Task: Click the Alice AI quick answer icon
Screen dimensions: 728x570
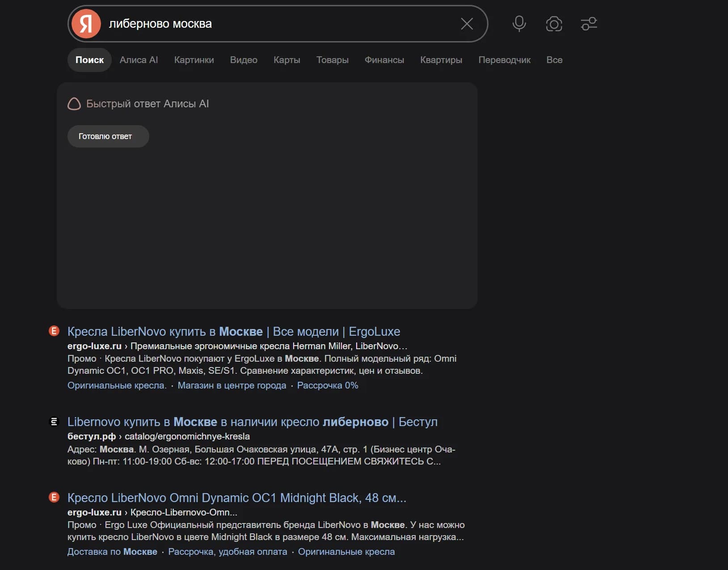Action: [x=74, y=104]
